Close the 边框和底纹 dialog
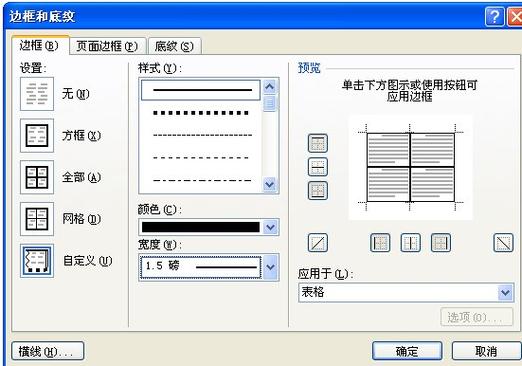The width and height of the screenshot is (522, 366). coord(515,16)
